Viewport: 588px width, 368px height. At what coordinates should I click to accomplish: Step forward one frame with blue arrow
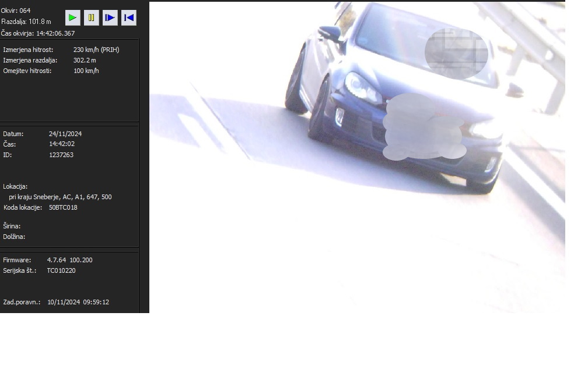tap(110, 18)
